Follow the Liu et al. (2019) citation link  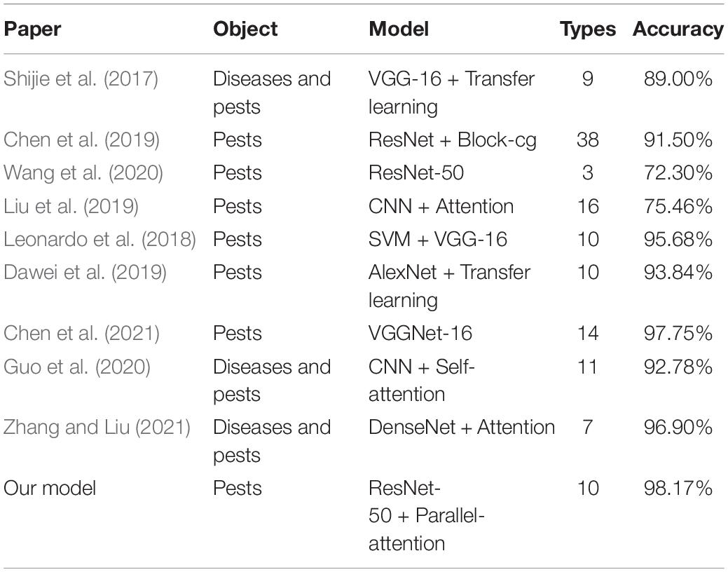pos(71,206)
